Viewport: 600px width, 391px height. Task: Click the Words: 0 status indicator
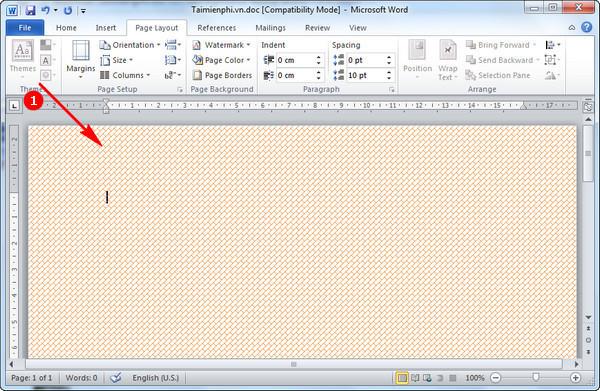(82, 378)
